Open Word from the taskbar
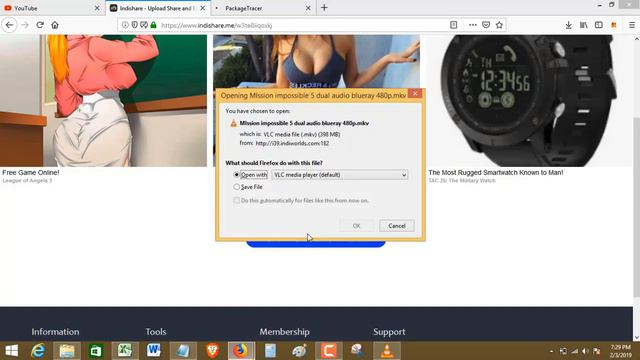The height and width of the screenshot is (360, 640). pos(154,351)
